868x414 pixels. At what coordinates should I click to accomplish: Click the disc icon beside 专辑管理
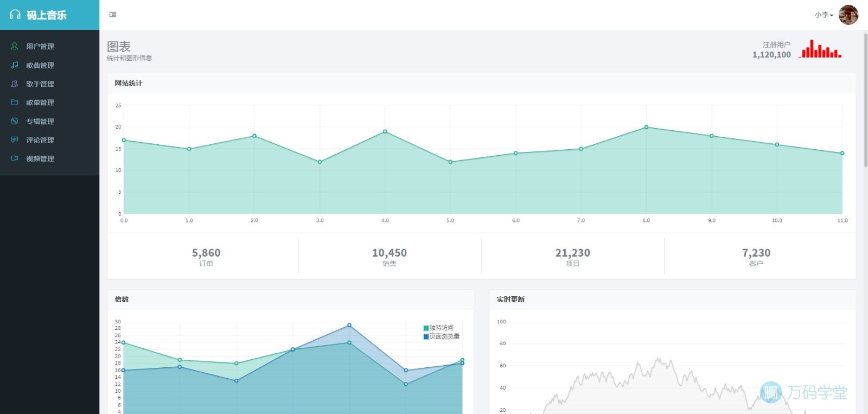click(15, 121)
